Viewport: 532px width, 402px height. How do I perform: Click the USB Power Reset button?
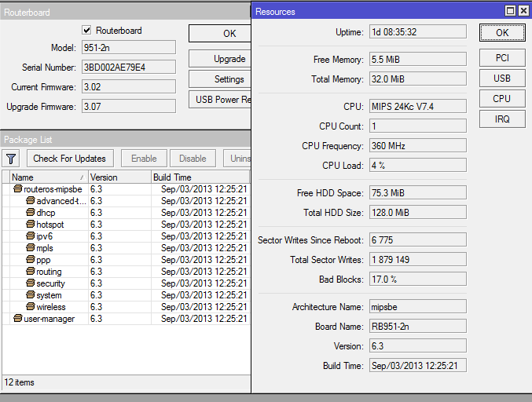(220, 99)
